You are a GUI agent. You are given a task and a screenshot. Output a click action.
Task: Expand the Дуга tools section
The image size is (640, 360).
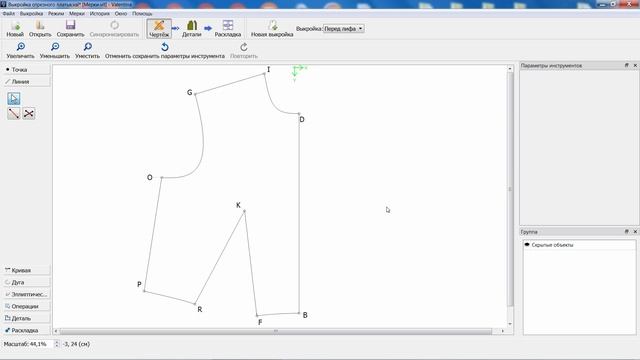click(x=27, y=282)
